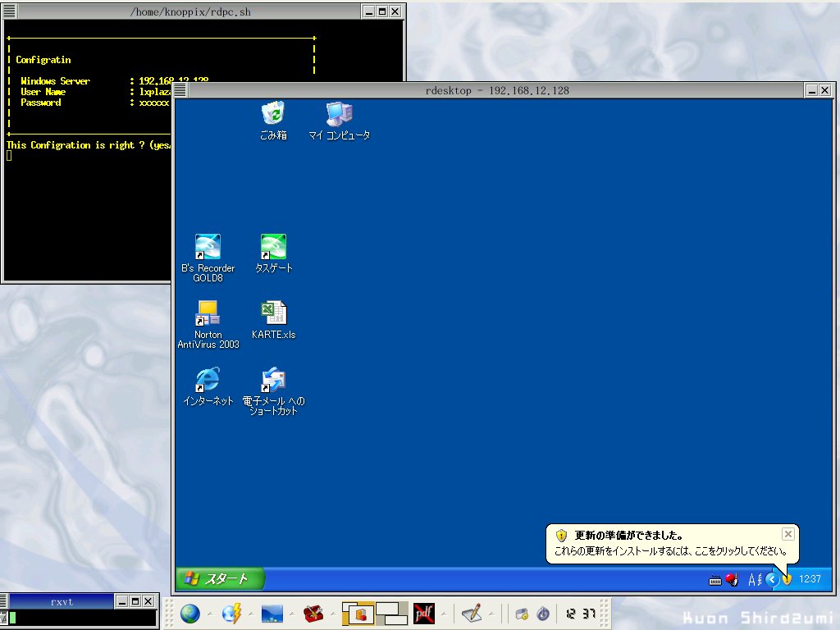This screenshot has height=630, width=840.
Task: Expand hidden tray icons with the chevron
Action: click(x=771, y=579)
